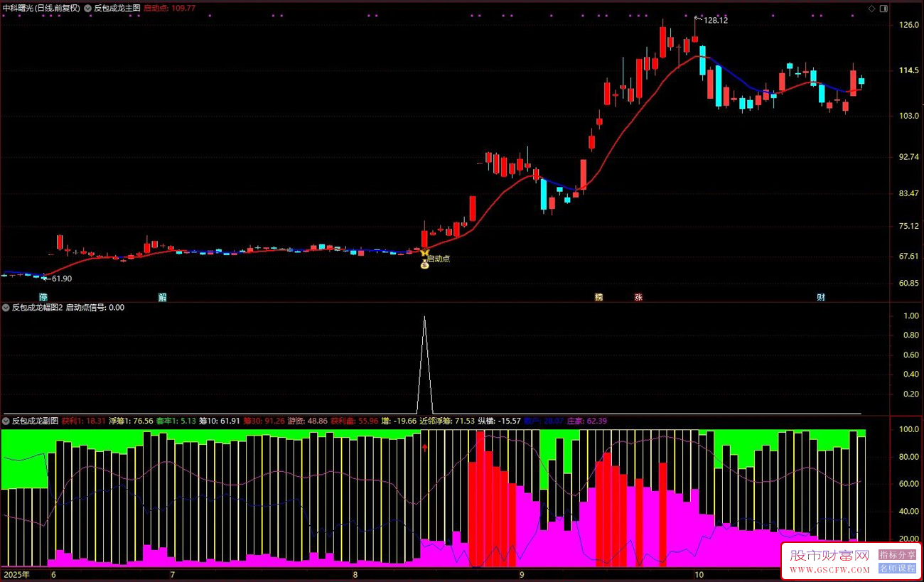Click the 纵横: -15.57 readout
The width and height of the screenshot is (924, 582).
point(499,421)
